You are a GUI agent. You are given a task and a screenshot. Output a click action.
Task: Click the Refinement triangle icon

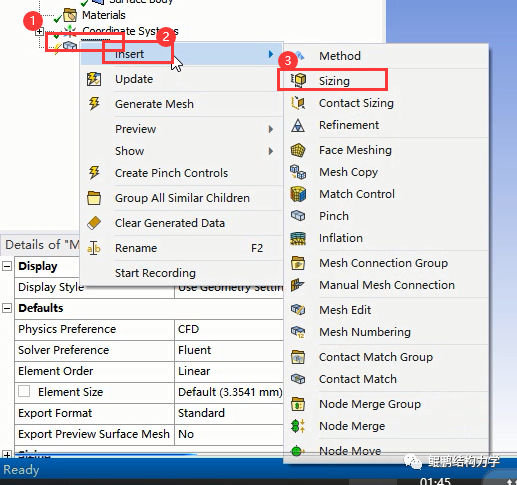pyautogui.click(x=298, y=125)
